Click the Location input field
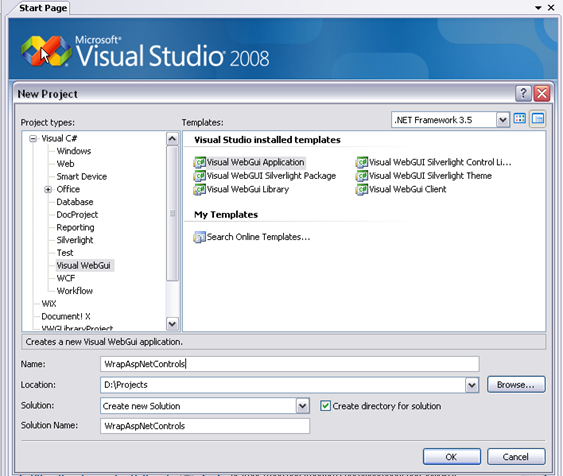The height and width of the screenshot is (476, 563). 283,385
